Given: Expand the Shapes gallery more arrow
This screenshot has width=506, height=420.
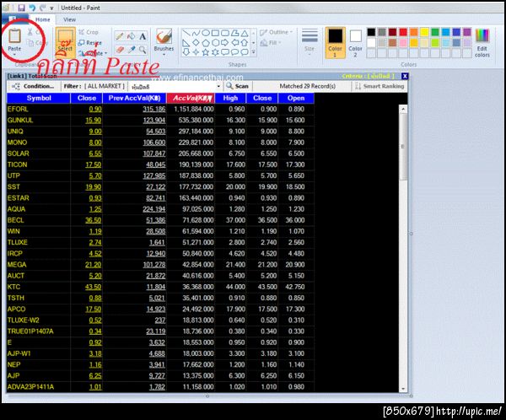Looking at the screenshot, I should click(x=254, y=52).
